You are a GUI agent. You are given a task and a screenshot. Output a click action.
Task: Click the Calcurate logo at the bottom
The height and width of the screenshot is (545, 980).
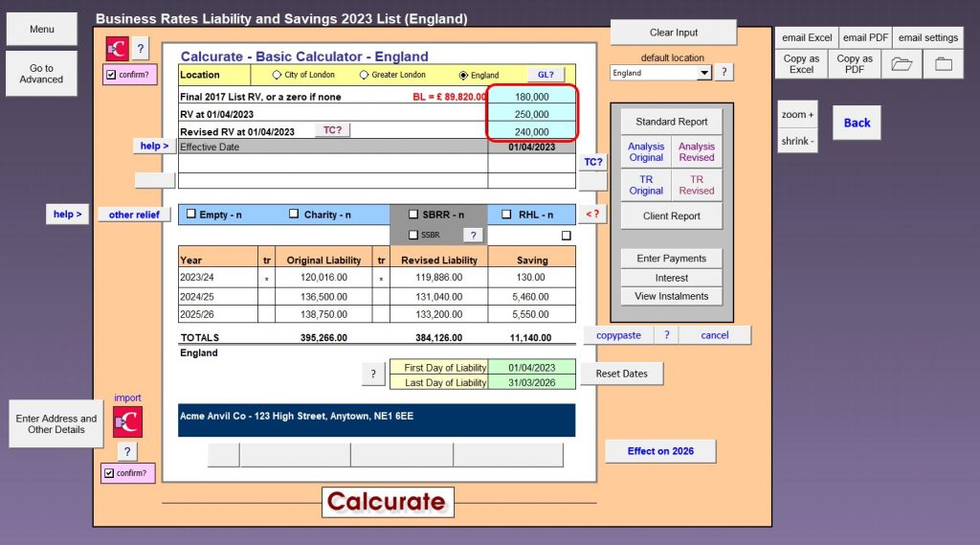388,502
